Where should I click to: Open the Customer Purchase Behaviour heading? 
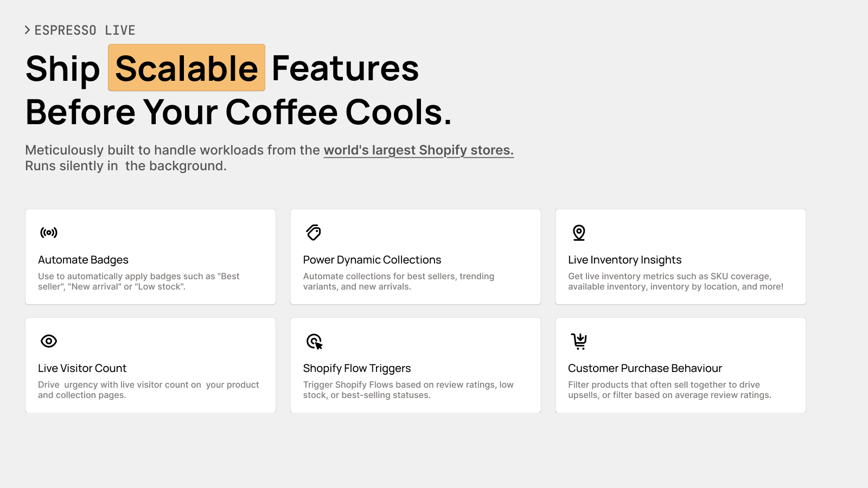pos(645,368)
